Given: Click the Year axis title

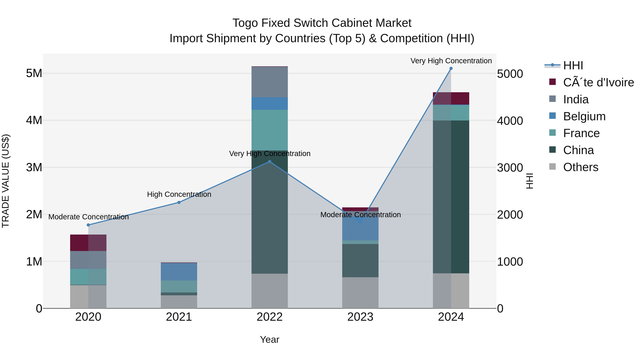Looking at the screenshot, I should tap(270, 340).
